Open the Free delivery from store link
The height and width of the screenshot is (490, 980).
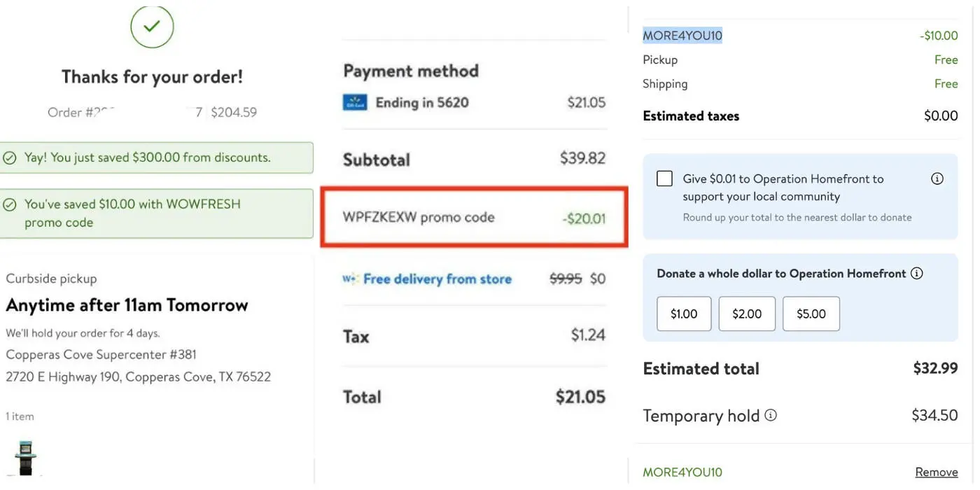(x=437, y=279)
